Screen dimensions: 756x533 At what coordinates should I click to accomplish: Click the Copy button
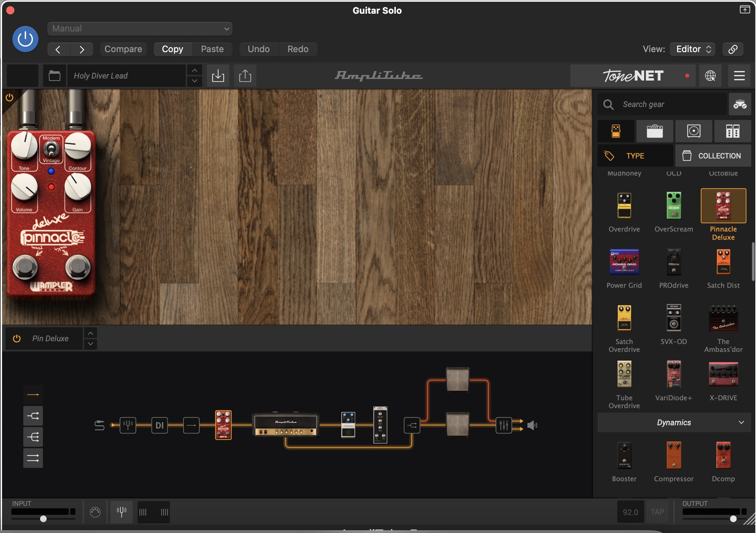click(x=173, y=49)
